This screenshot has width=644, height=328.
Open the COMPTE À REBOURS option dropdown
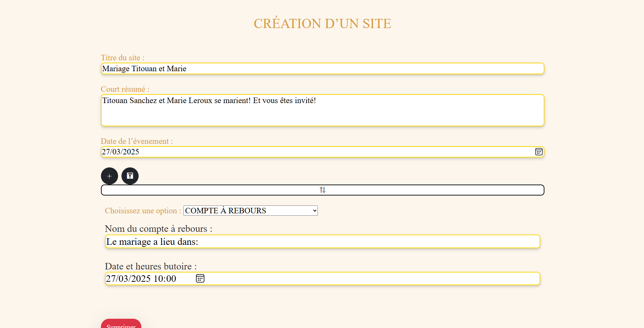250,211
